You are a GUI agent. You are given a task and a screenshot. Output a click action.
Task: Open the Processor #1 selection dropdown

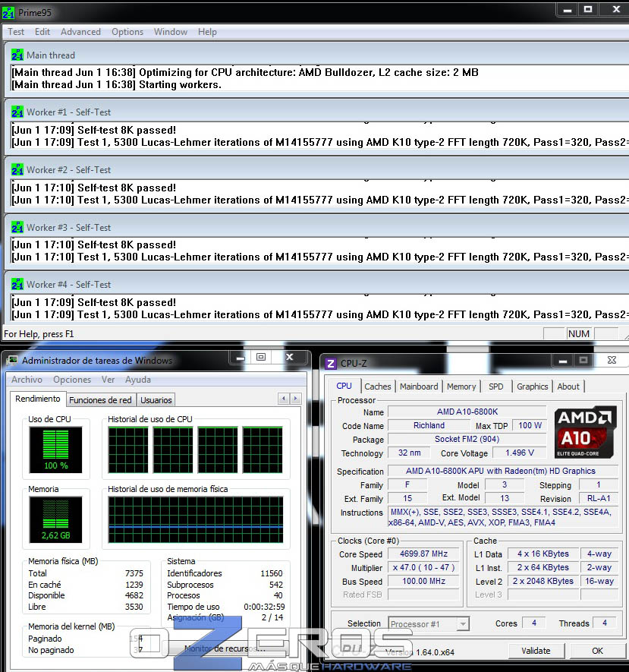point(428,624)
